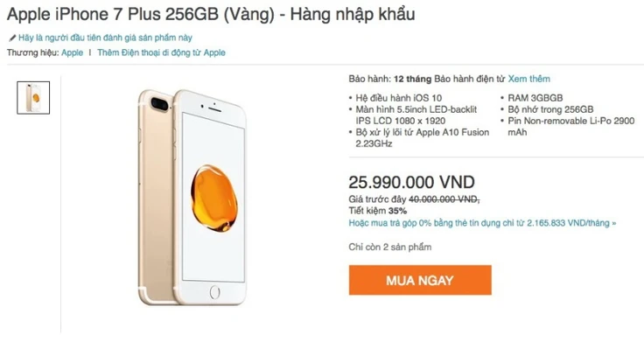Open the Apple brand link

click(x=73, y=52)
